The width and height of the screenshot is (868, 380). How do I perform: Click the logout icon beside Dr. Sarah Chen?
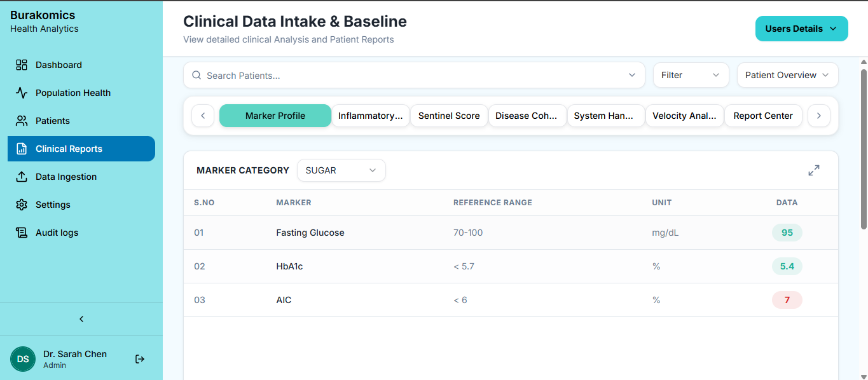tap(140, 359)
